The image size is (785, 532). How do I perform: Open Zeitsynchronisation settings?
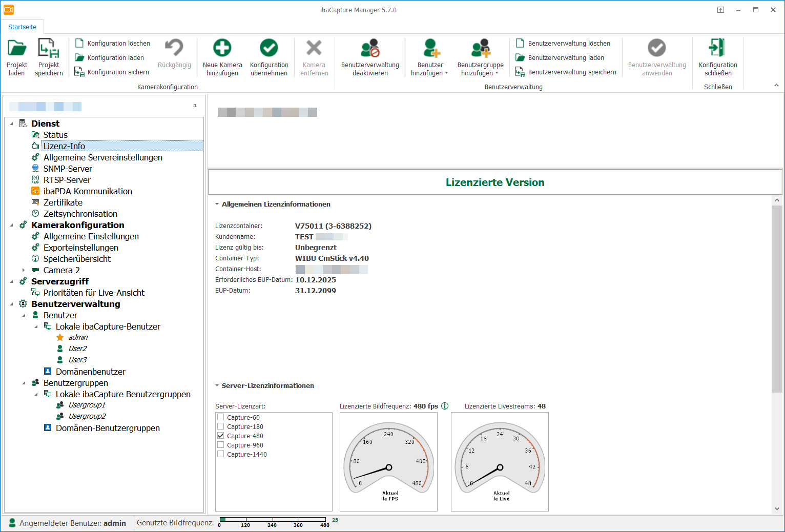(x=80, y=214)
